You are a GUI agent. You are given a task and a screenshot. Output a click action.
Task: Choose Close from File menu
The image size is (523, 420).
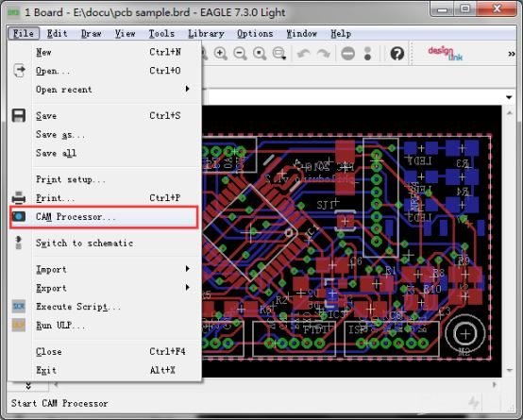click(105, 352)
